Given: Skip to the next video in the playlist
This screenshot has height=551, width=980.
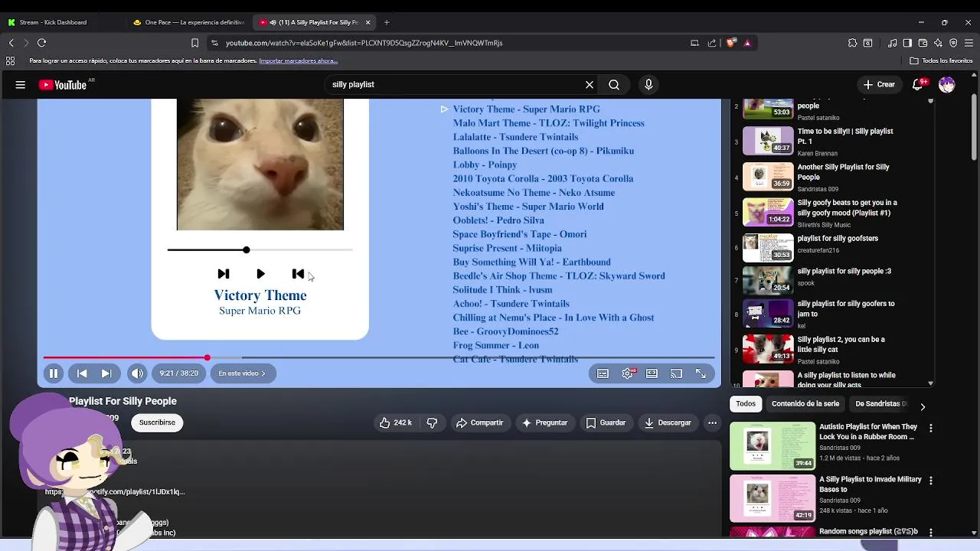Looking at the screenshot, I should tap(106, 373).
